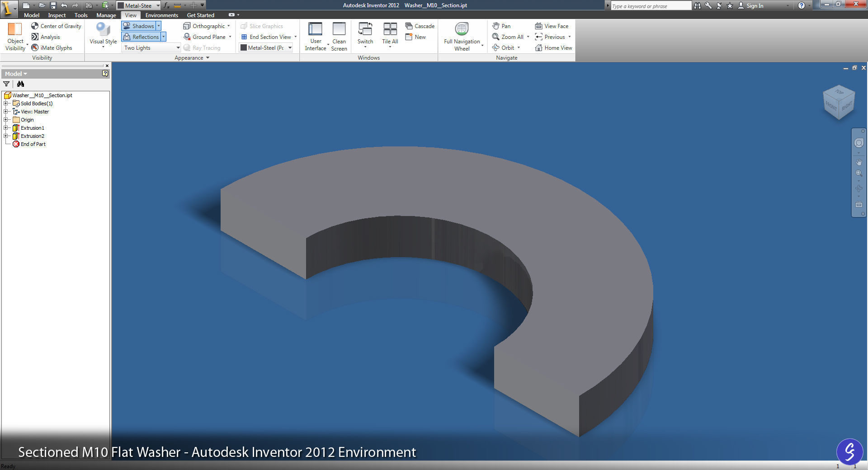The width and height of the screenshot is (868, 470).
Task: Activate the Orbit tool in the Navigate panel
Action: 503,47
